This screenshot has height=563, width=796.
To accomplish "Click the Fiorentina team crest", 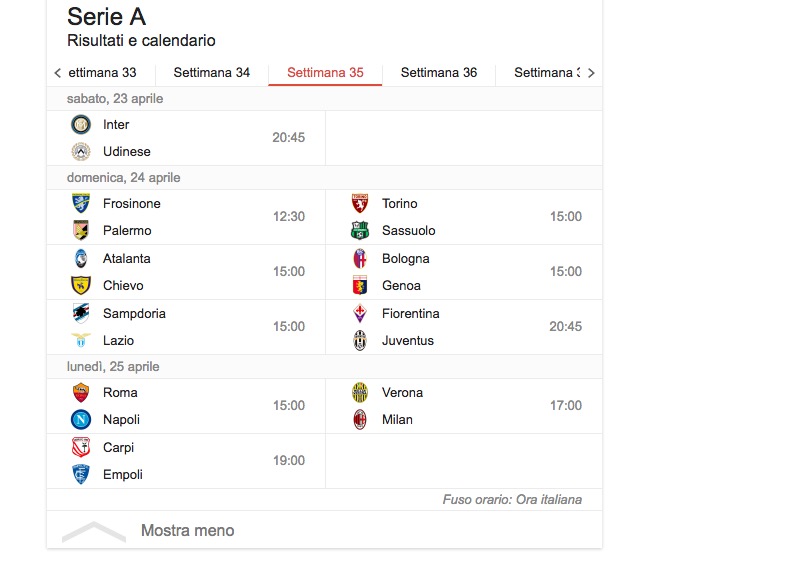I will coord(360,314).
